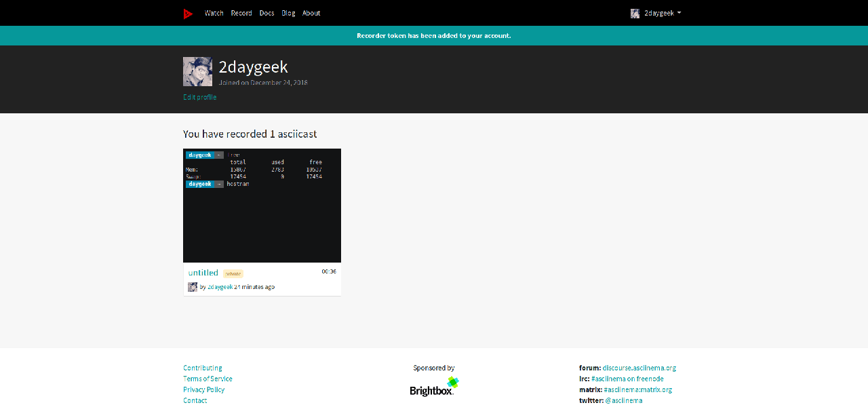Read the Terms of Service
This screenshot has width=868, height=420.
tap(208, 379)
